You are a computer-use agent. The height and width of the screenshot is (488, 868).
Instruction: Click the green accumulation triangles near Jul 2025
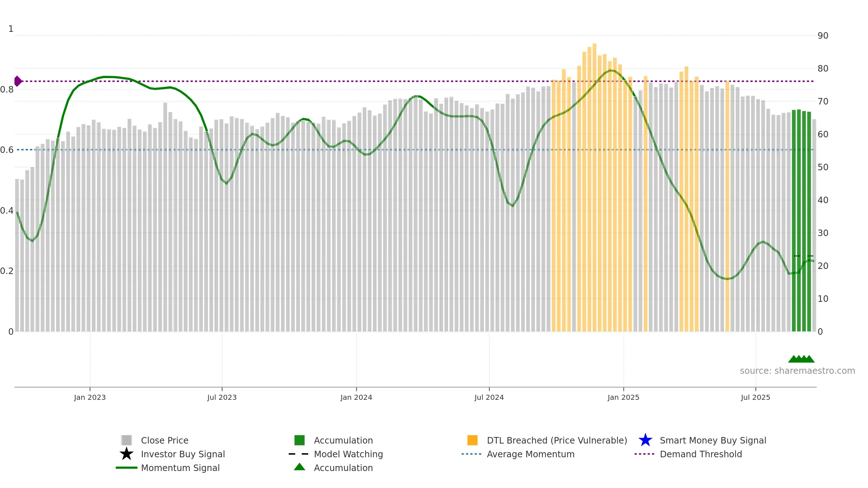point(801,359)
